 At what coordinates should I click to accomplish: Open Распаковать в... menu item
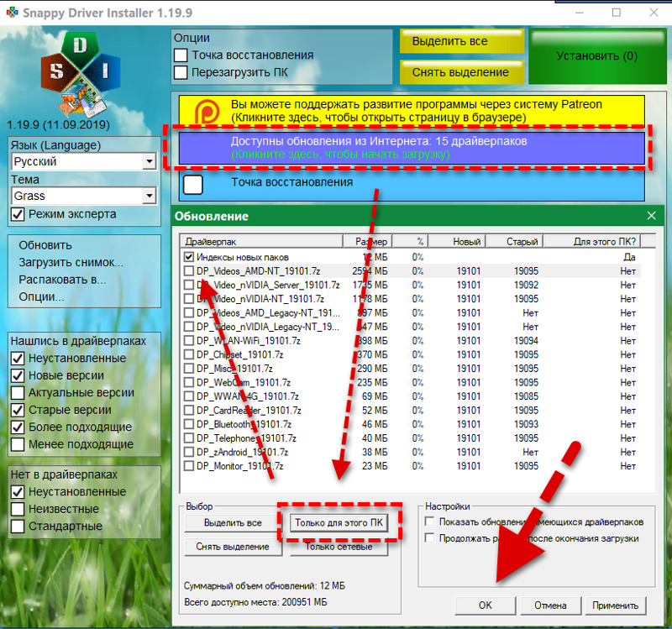62,280
